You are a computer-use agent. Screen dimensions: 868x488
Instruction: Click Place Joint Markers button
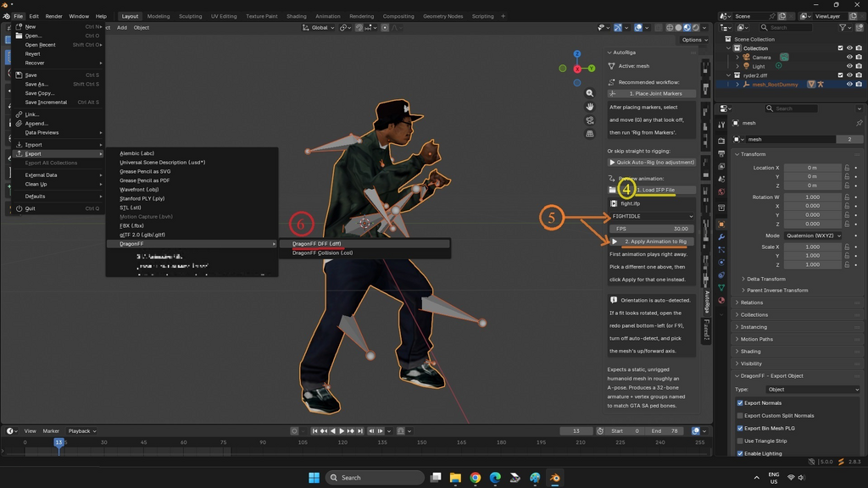click(652, 93)
